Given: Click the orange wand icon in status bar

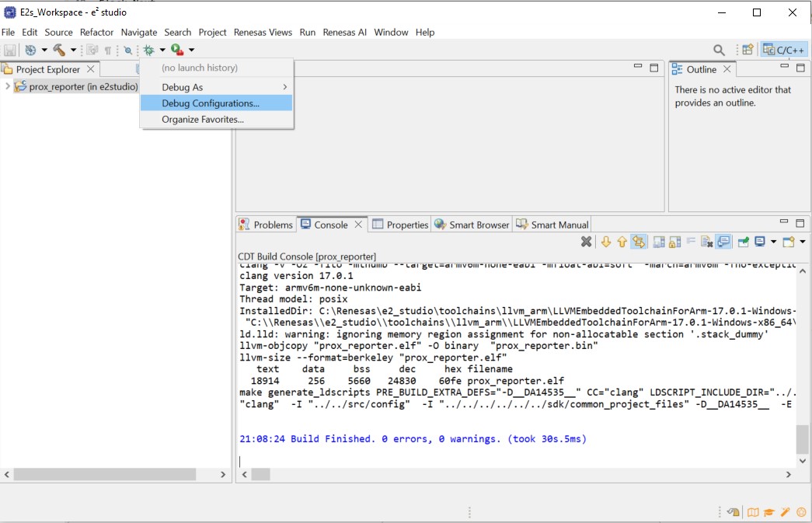Looking at the screenshot, I should [x=785, y=512].
